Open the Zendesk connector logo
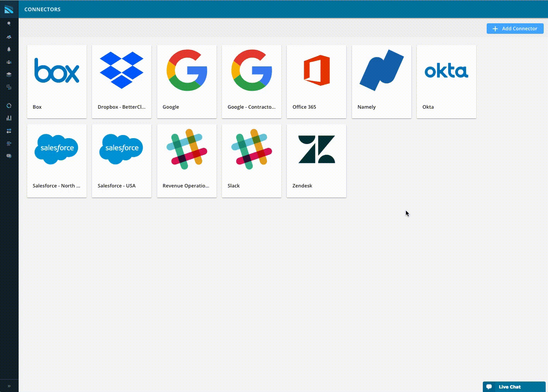This screenshot has height=392, width=548. [x=317, y=149]
